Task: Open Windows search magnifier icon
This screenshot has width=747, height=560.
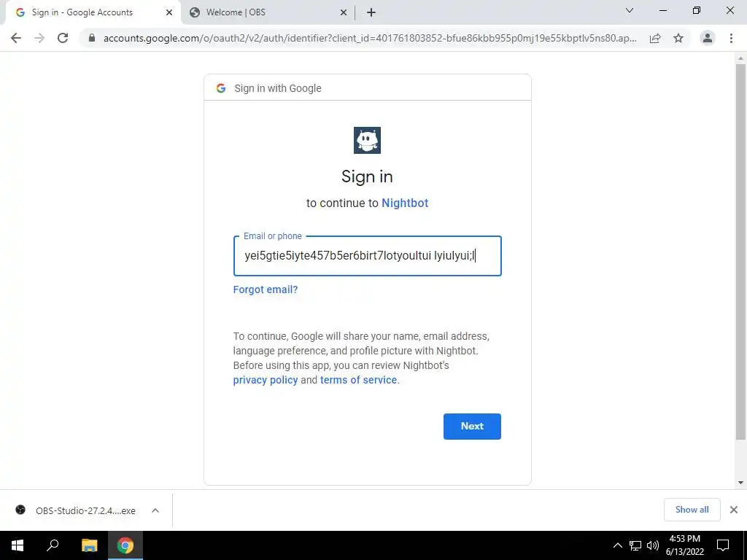Action: (x=53, y=545)
